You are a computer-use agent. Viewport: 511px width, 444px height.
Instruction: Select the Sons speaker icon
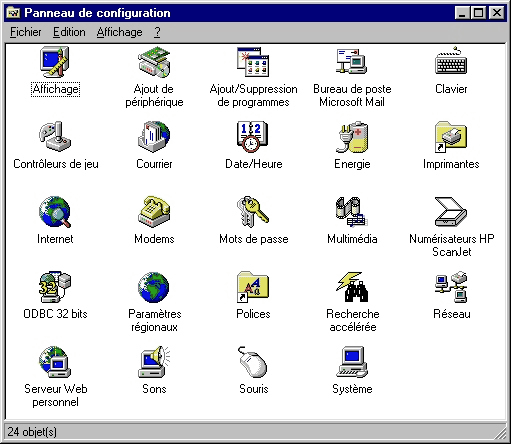point(154,362)
